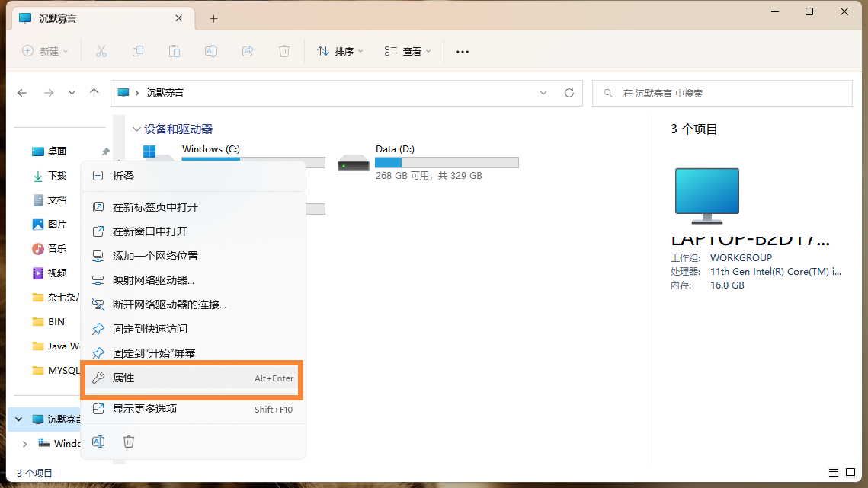Screen dimensions: 868x488
Task: Choose 在新窗口中打开 in context menu
Action: [x=194, y=231]
